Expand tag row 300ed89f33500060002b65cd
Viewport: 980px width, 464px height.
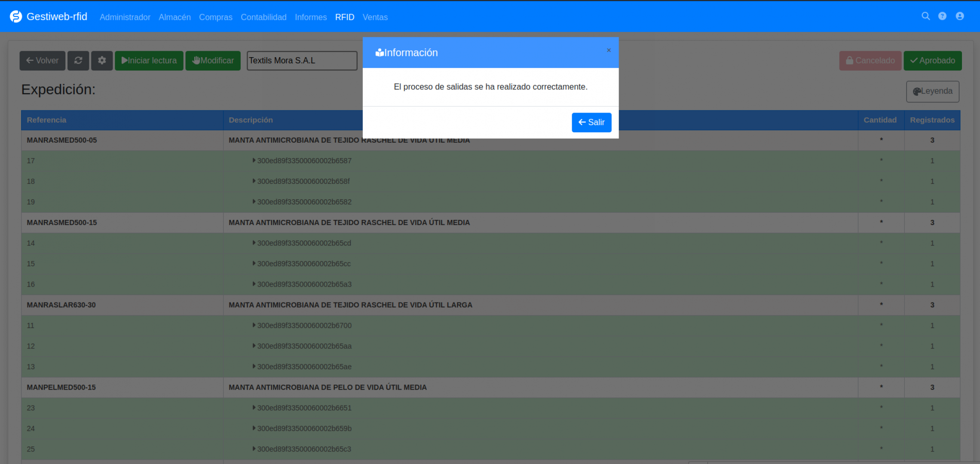click(254, 243)
